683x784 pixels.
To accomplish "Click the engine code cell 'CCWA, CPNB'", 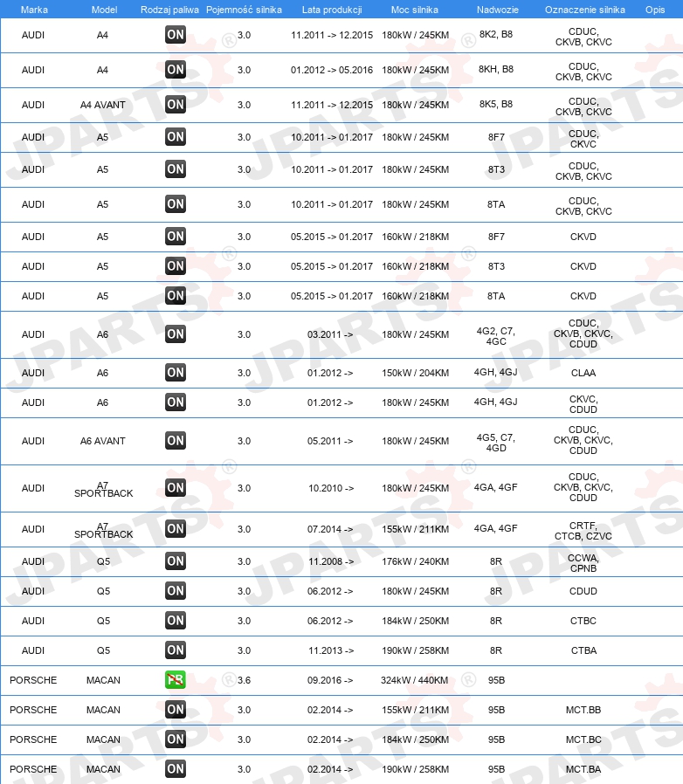I will (583, 563).
